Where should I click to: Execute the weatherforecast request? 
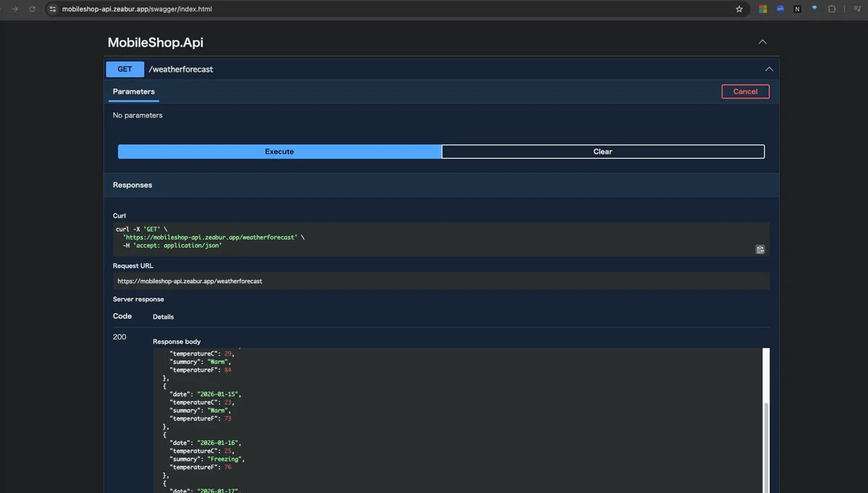[279, 151]
